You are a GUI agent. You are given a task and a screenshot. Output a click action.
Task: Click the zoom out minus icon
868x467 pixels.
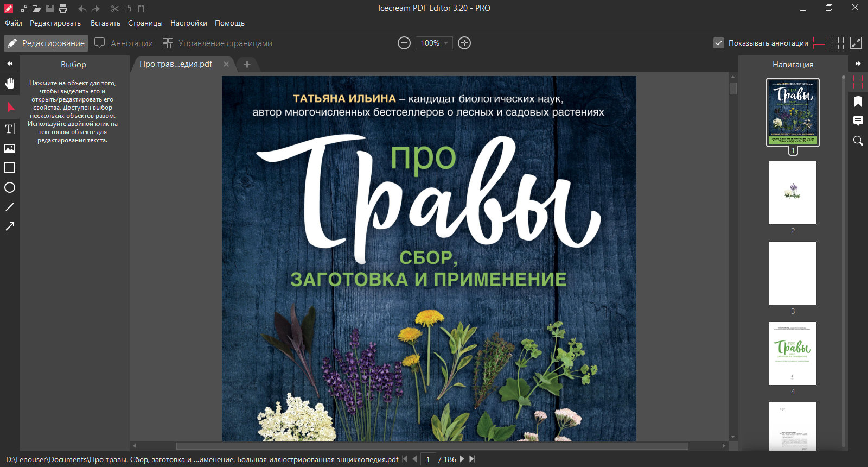(404, 43)
